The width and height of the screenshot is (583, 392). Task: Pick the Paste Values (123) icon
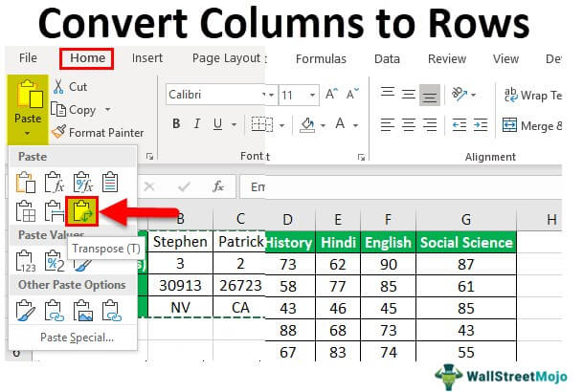(27, 258)
